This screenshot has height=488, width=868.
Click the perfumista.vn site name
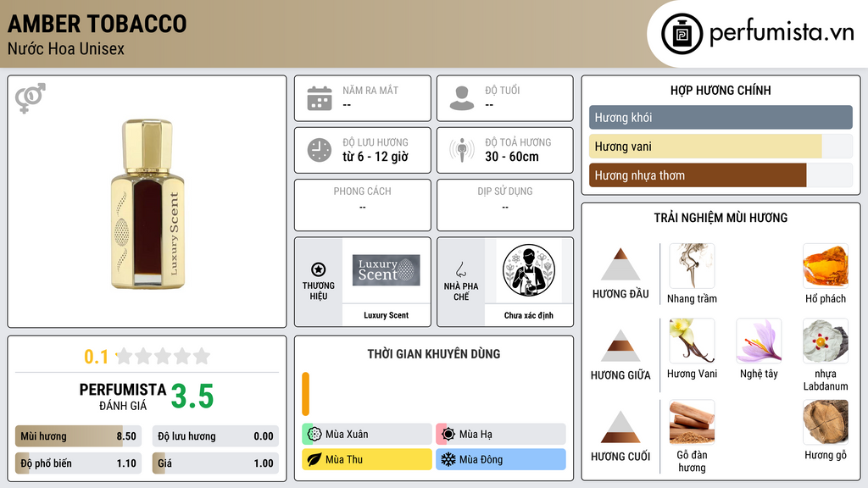click(x=782, y=32)
